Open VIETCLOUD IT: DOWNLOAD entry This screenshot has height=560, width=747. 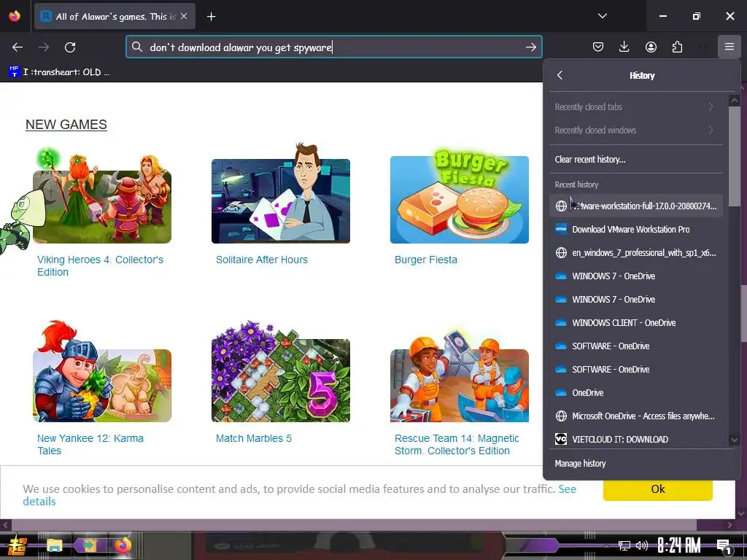point(635,439)
